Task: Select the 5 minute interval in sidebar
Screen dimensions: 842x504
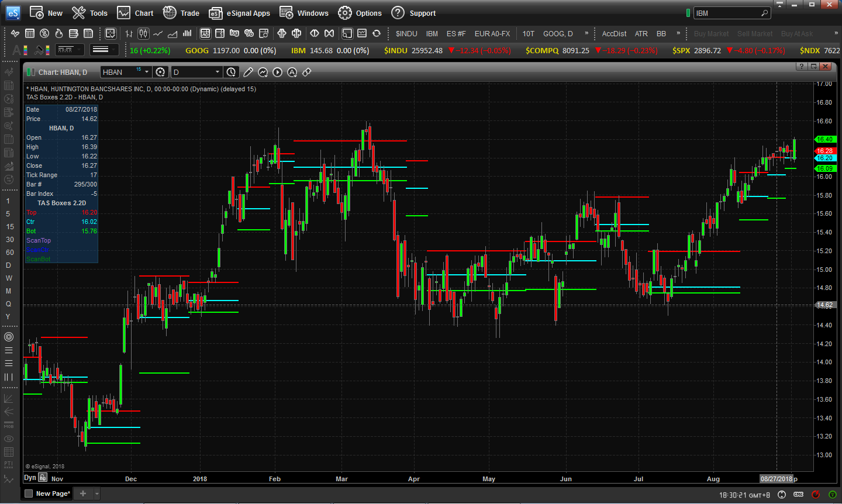Action: pos(8,214)
